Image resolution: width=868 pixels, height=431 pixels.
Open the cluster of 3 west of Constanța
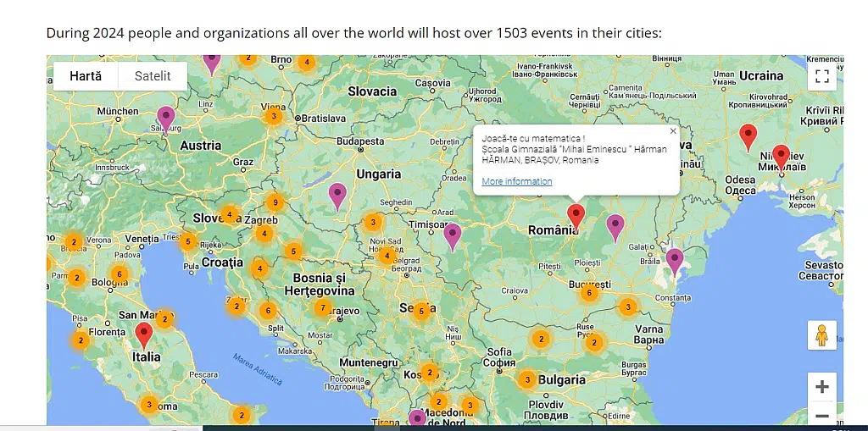click(x=627, y=306)
